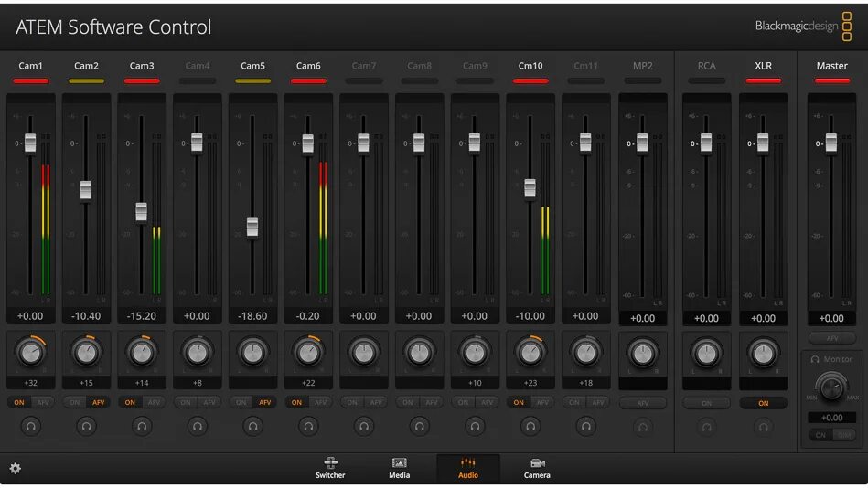Toggle the XLR ON button

(x=764, y=403)
